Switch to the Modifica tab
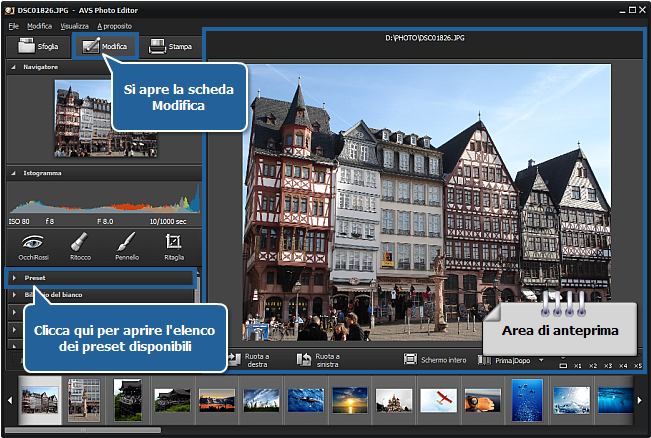Image resolution: width=651 pixels, height=438 pixels. [105, 46]
